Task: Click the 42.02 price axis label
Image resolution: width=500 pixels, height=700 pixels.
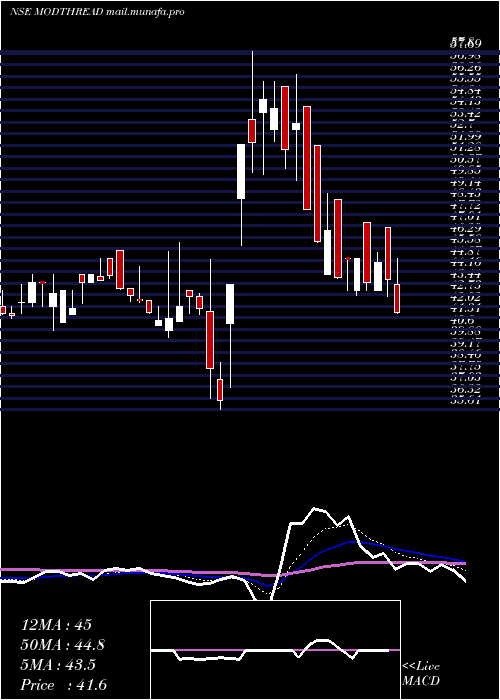Action: (x=466, y=298)
